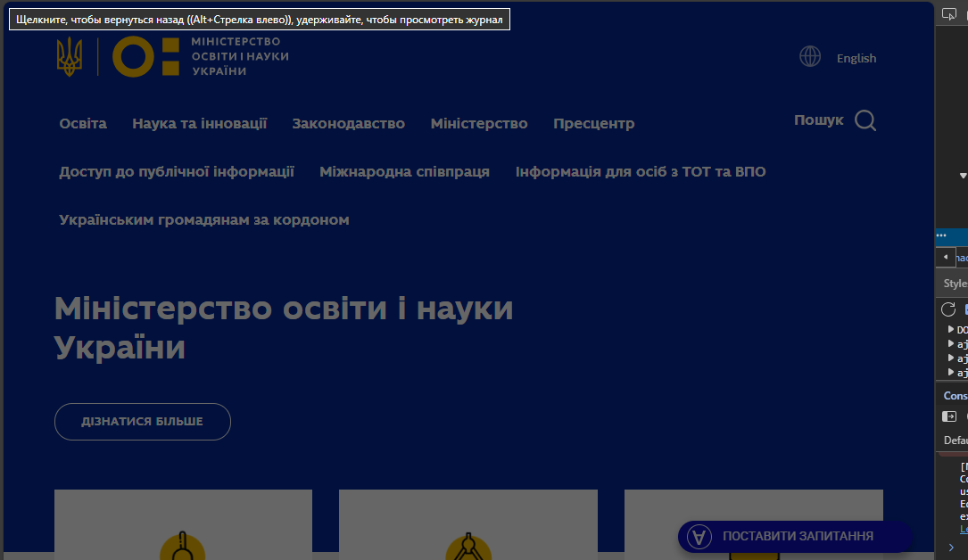Click the DevTools refresh icon under Styles
Screen dimensions: 968x560
948,309
